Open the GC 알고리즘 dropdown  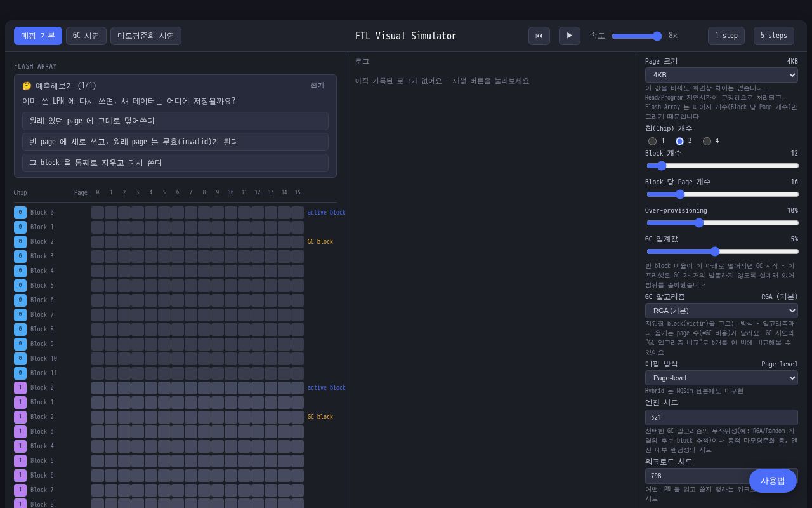tap(721, 311)
